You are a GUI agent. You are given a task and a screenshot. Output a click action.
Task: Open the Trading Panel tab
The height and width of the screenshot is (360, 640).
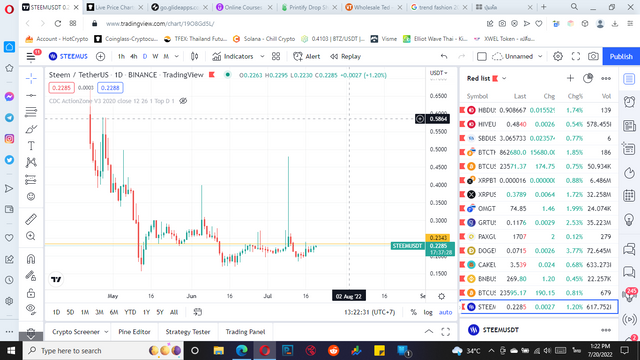tap(245, 332)
